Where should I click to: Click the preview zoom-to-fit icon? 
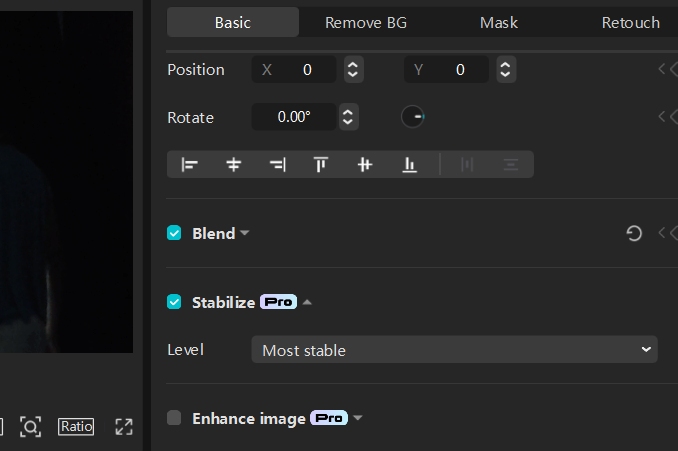(31, 427)
